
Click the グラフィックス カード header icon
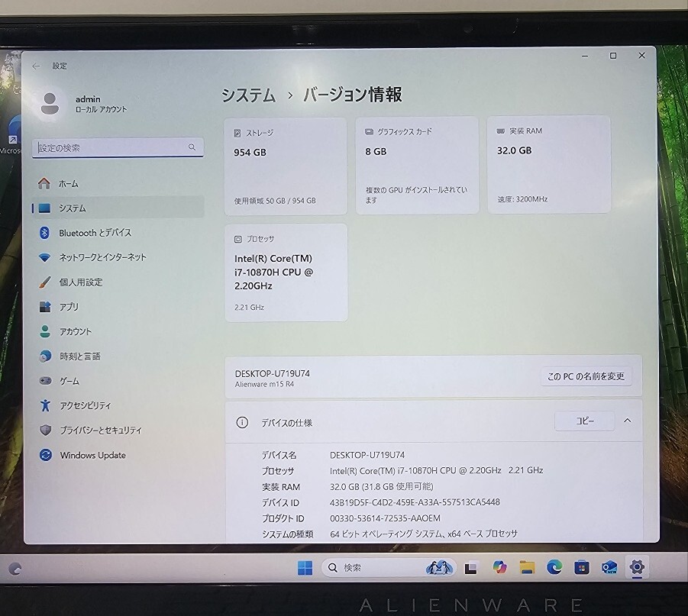pos(369,131)
